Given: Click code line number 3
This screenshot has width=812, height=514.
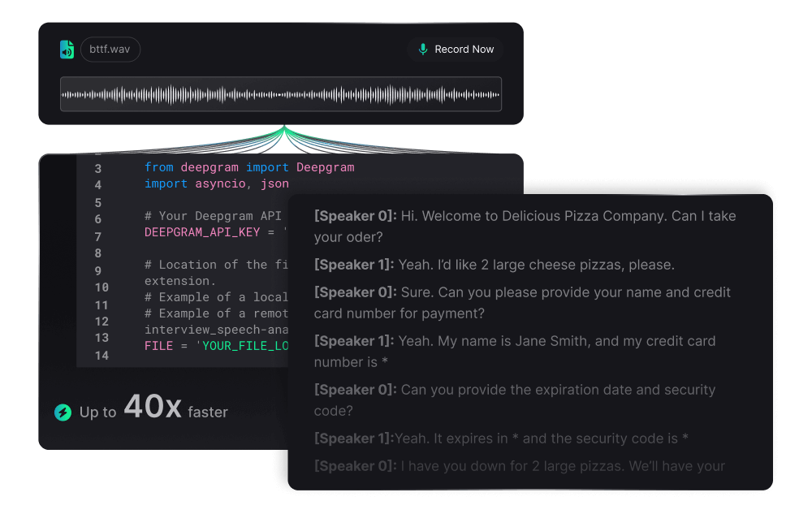Looking at the screenshot, I should click(98, 169).
